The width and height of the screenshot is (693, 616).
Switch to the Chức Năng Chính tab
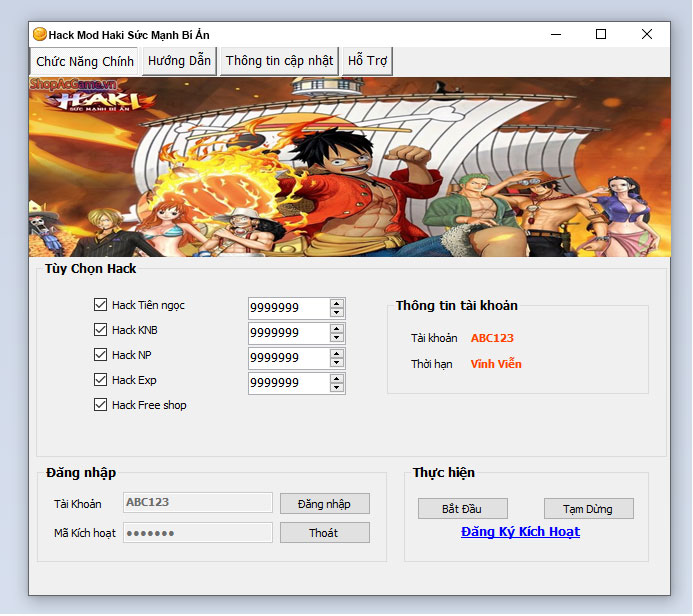pos(84,61)
